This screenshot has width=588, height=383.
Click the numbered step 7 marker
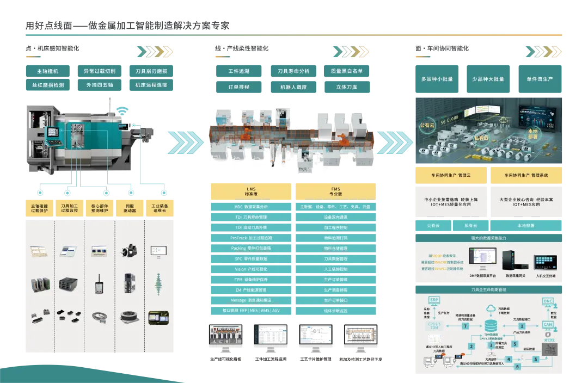[465, 326]
